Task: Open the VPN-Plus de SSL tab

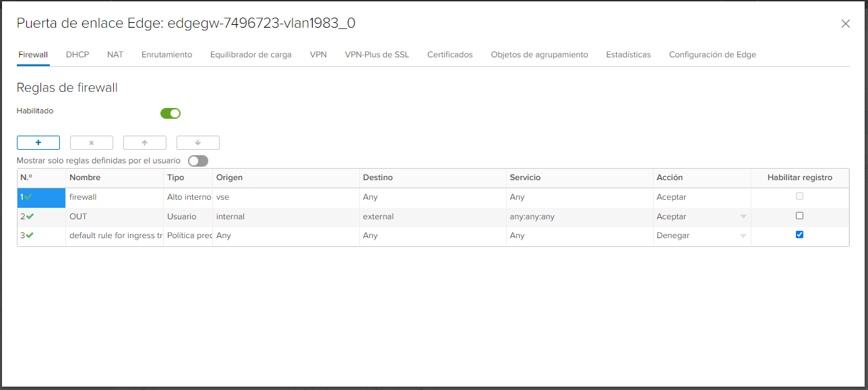Action: coord(377,55)
